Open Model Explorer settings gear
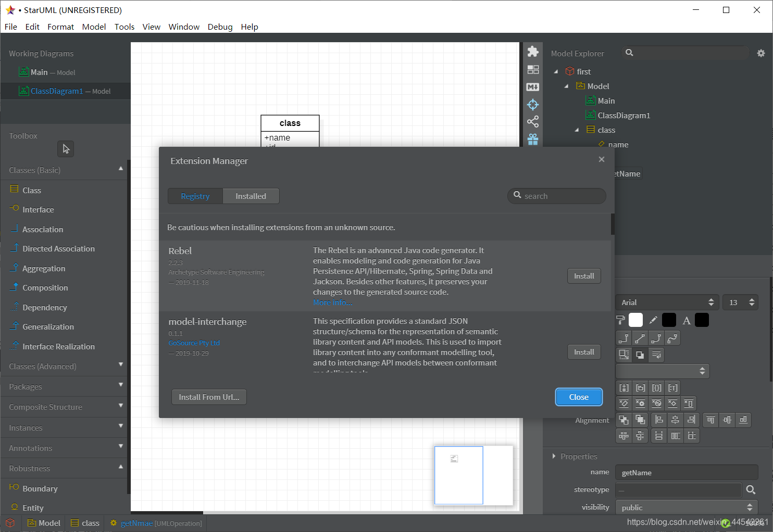Screen dimensions: 773x532 pos(761,53)
